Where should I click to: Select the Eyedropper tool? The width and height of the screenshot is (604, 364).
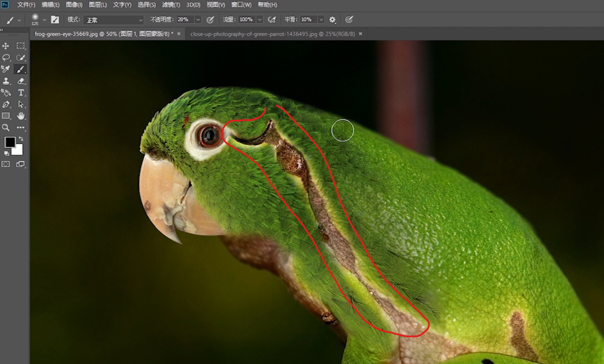point(6,69)
